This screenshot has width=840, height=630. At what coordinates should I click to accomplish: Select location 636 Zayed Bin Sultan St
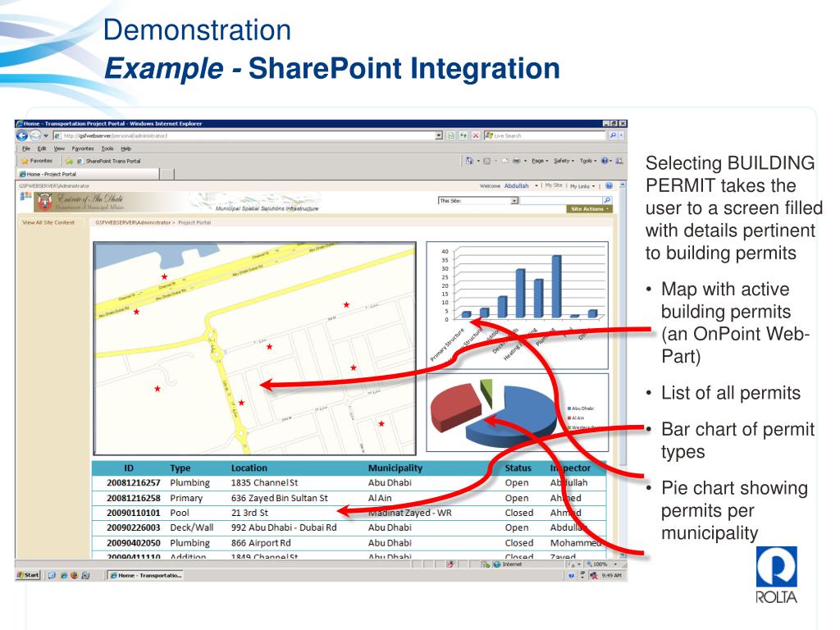(279, 498)
